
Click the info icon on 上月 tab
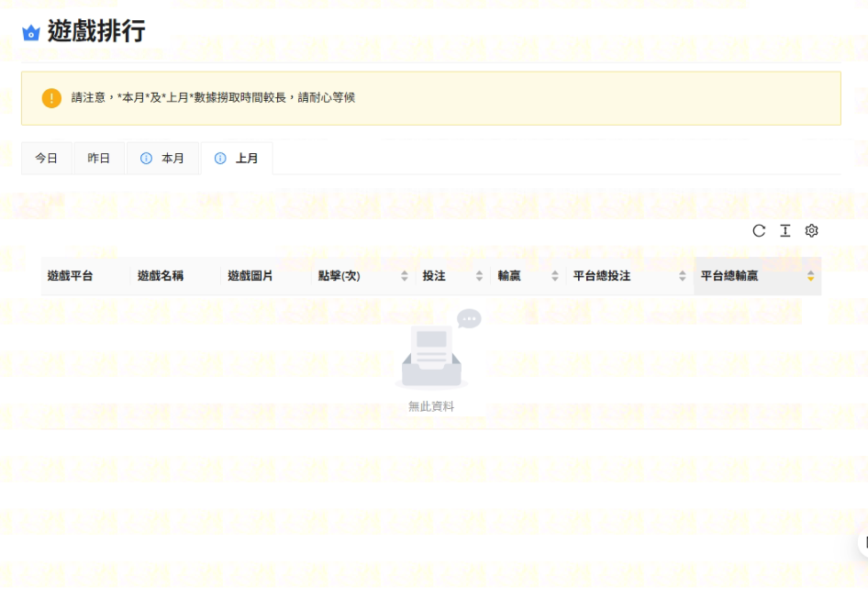[x=220, y=159]
